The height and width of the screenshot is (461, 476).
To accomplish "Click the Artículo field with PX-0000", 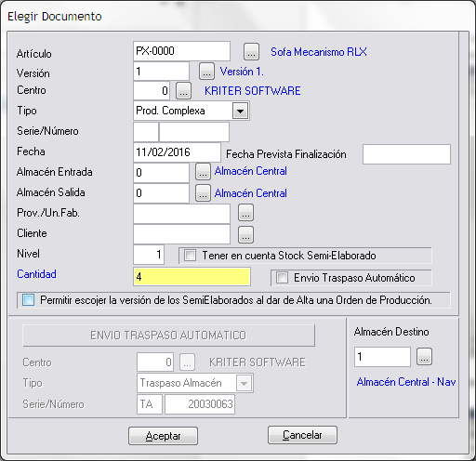I will pyautogui.click(x=181, y=51).
